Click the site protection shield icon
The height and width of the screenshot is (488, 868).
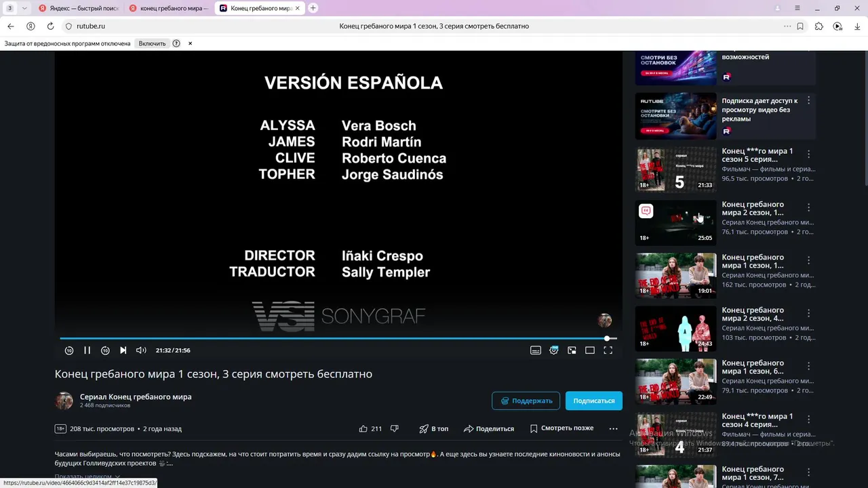[68, 26]
